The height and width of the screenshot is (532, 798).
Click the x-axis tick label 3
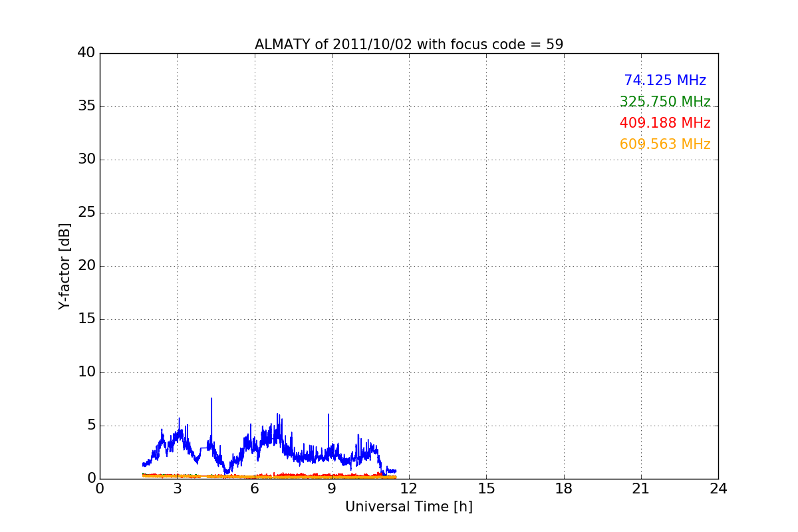pyautogui.click(x=178, y=489)
